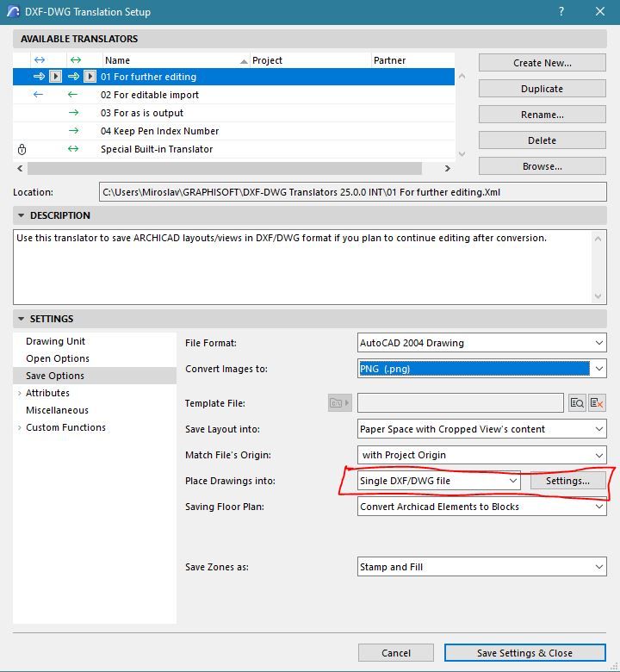Click the right arrow of horizontal scrollbar

[447, 168]
